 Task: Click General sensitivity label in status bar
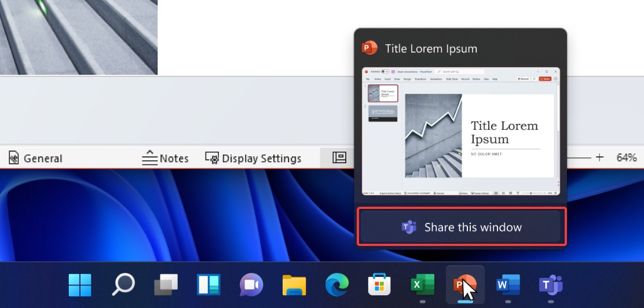(x=35, y=158)
